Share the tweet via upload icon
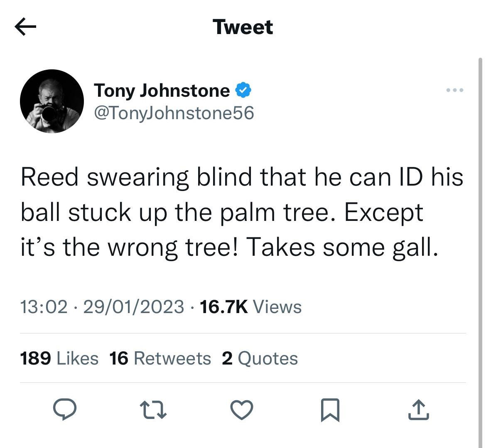486x448 pixels. (418, 410)
